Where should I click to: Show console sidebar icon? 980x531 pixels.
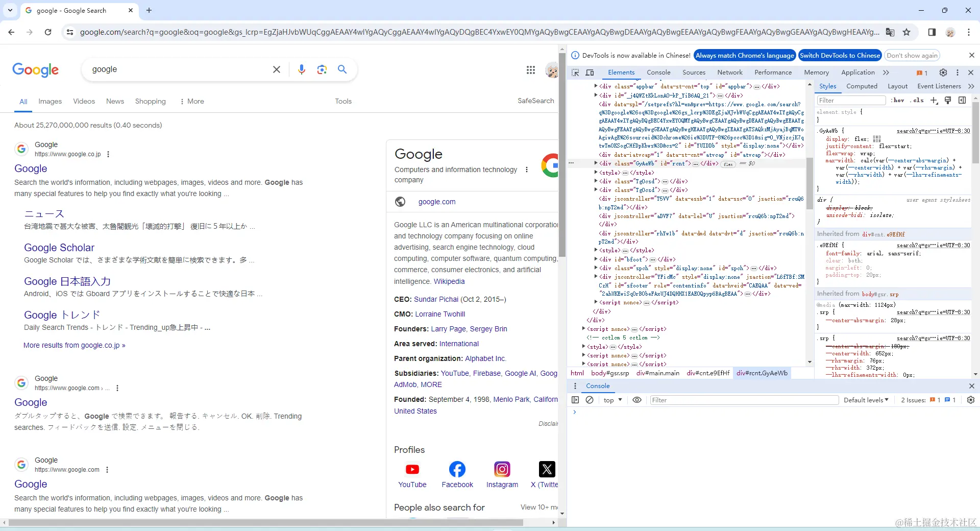click(575, 400)
